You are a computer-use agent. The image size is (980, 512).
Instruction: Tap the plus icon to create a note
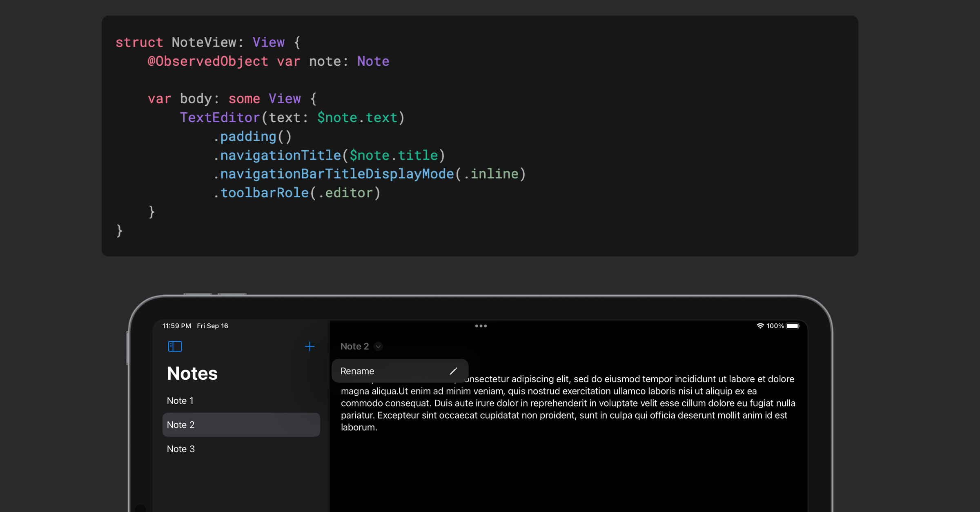click(310, 346)
